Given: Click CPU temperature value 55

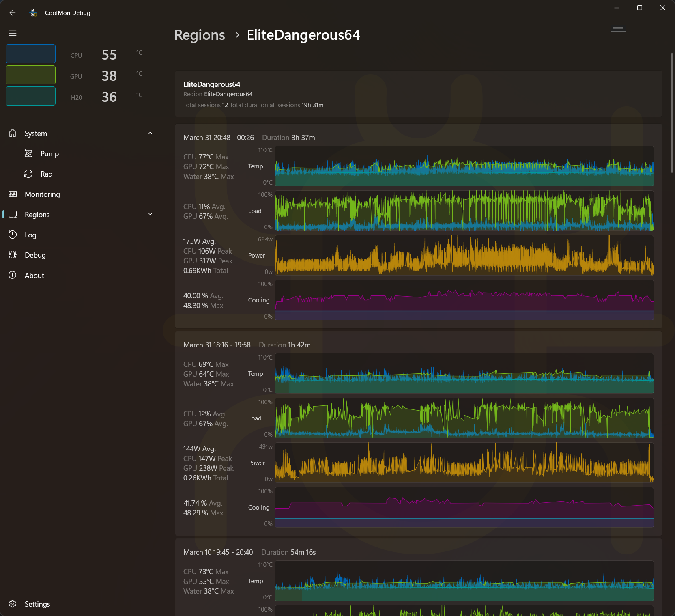Looking at the screenshot, I should tap(109, 55).
